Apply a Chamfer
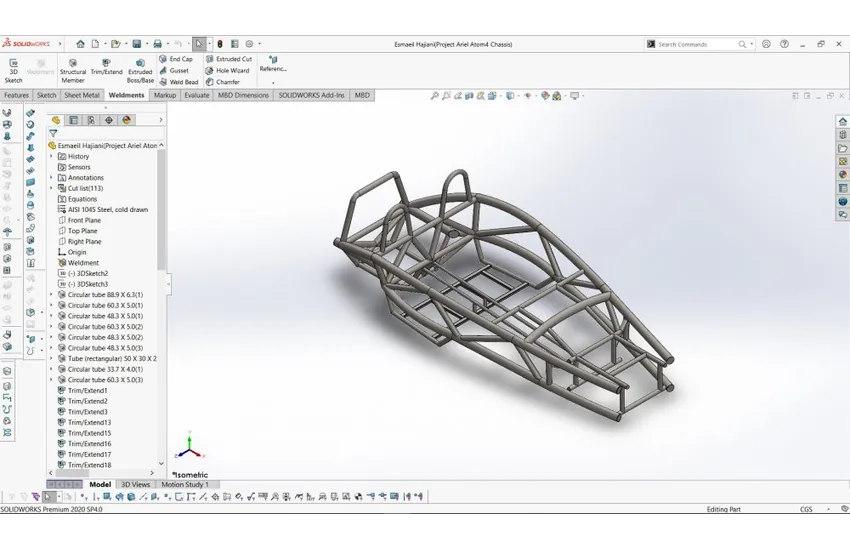Image resolution: width=850 pixels, height=550 pixels. click(222, 82)
